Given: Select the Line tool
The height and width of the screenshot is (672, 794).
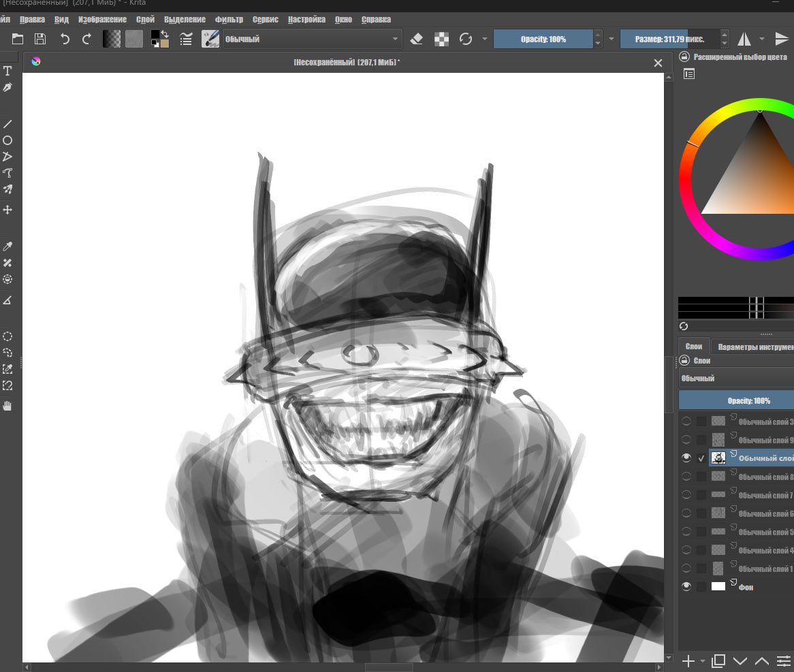Looking at the screenshot, I should click(7, 124).
